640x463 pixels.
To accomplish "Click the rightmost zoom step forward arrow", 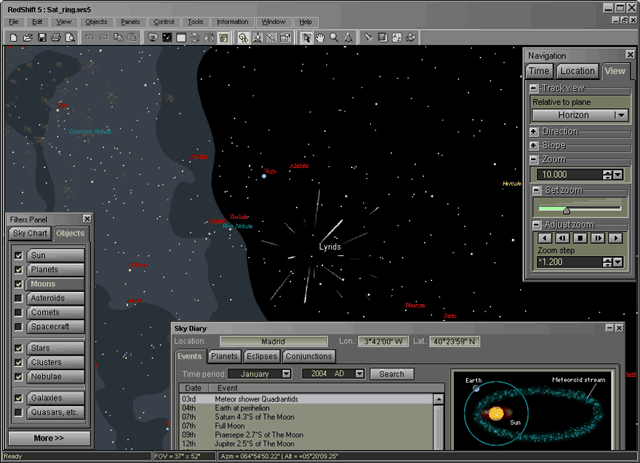I will tap(617, 238).
